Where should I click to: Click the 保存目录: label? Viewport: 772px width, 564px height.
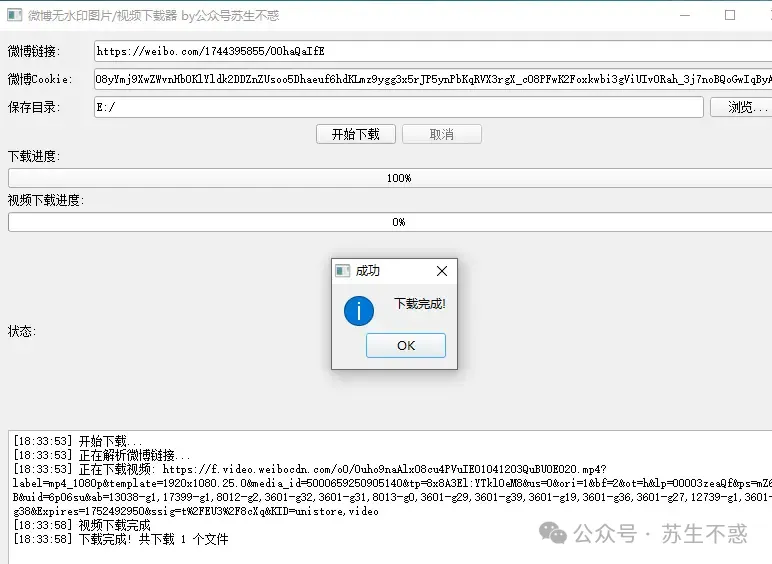(x=34, y=107)
